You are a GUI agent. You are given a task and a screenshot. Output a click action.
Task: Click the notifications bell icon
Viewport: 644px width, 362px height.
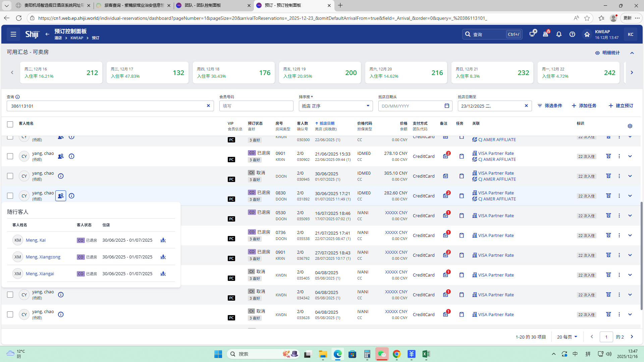pyautogui.click(x=559, y=34)
